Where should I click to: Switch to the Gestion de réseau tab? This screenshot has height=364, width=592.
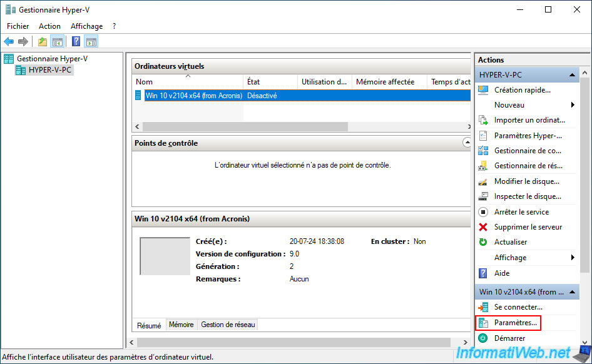(228, 325)
